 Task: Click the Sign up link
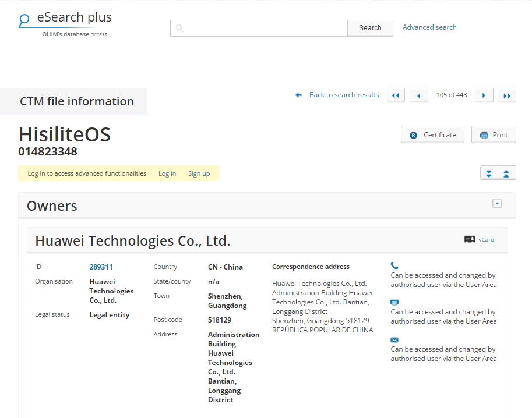199,173
